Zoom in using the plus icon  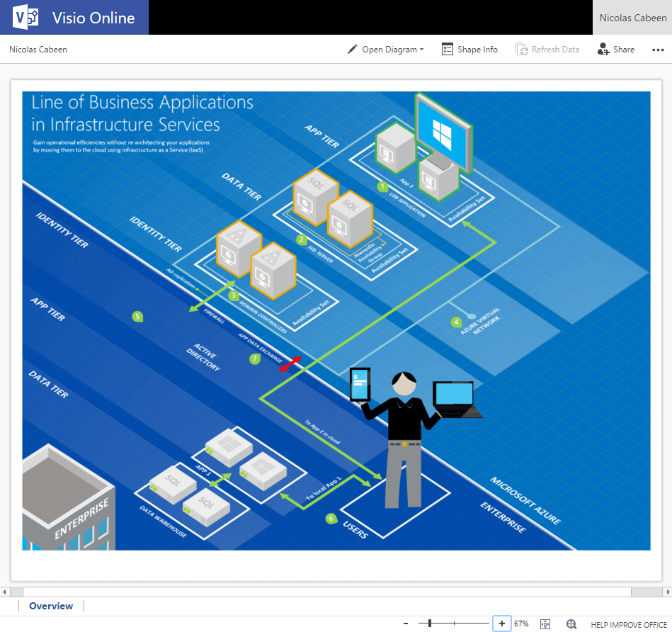tap(502, 623)
